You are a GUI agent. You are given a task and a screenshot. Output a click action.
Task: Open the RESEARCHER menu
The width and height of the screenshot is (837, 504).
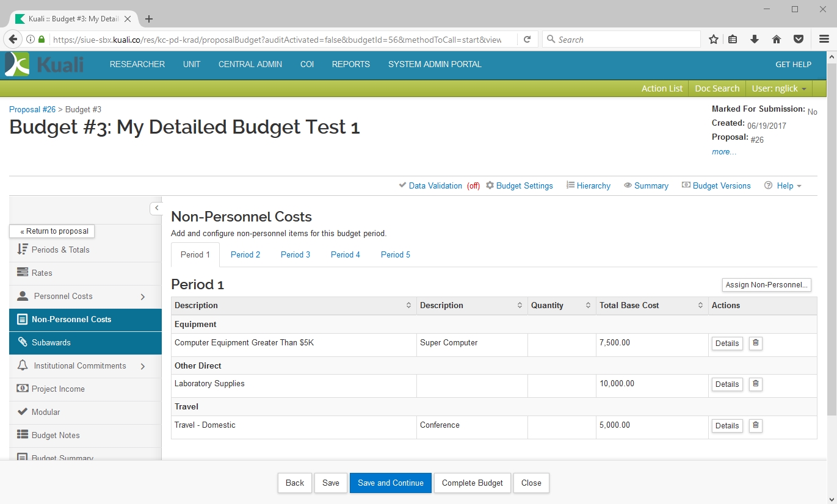coord(137,64)
